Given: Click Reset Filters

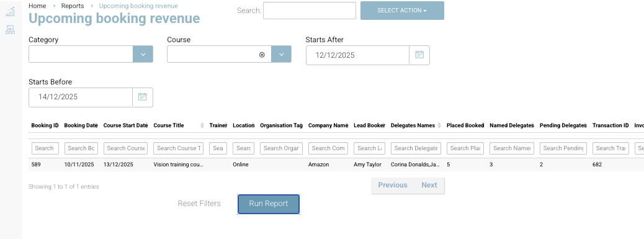Looking at the screenshot, I should (x=199, y=204).
